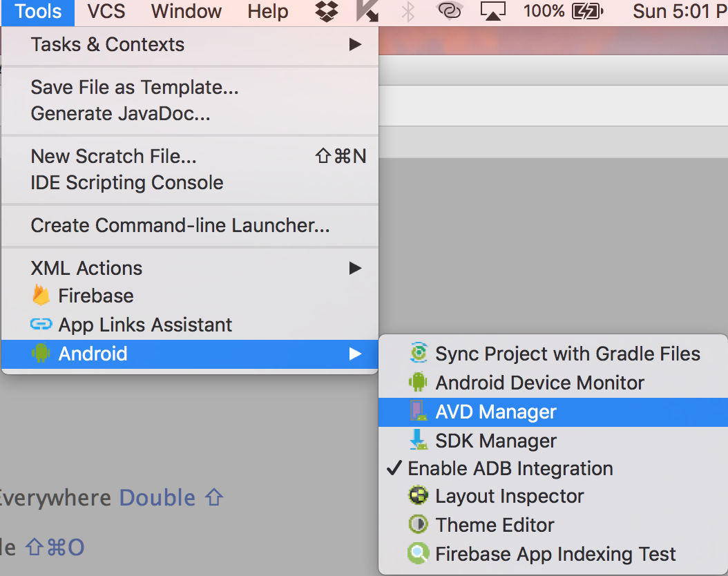
Task: Open XML Actions submenu
Action: (190, 268)
